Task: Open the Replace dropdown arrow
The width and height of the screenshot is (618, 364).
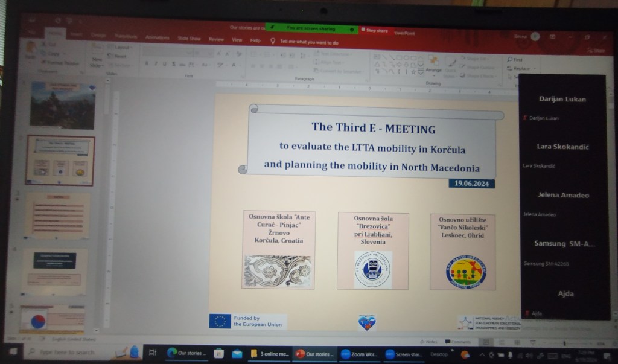Action: click(535, 69)
